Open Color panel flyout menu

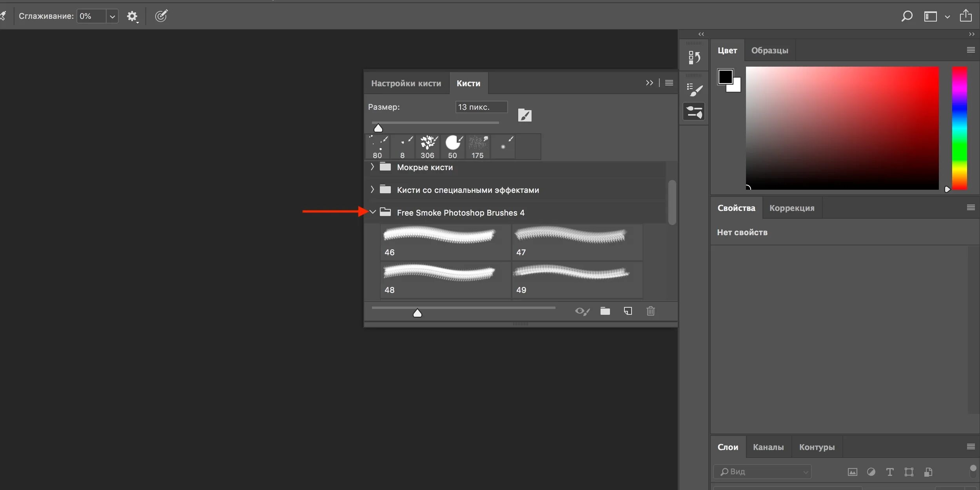pos(971,50)
